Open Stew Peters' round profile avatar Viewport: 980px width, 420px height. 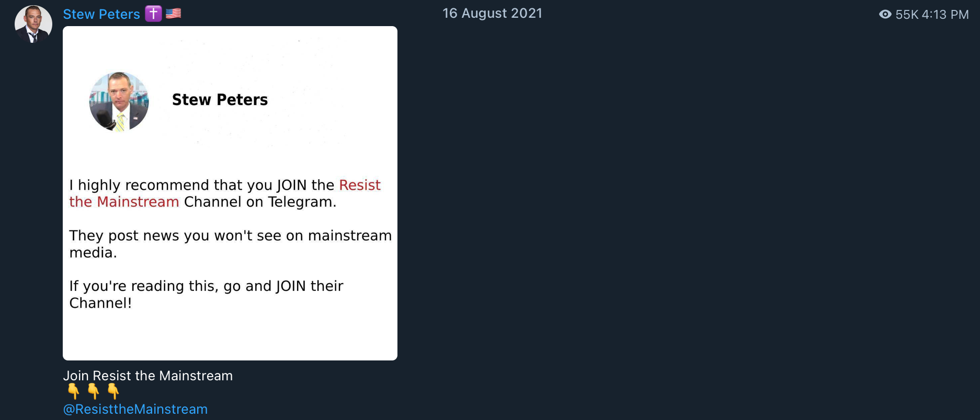tap(33, 24)
